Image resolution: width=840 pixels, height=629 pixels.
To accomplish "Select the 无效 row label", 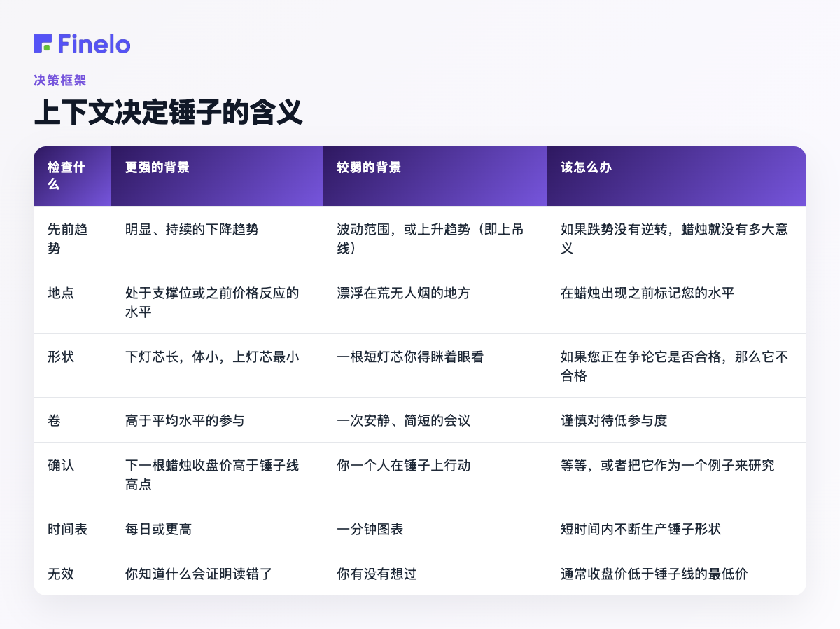I will coord(61,574).
